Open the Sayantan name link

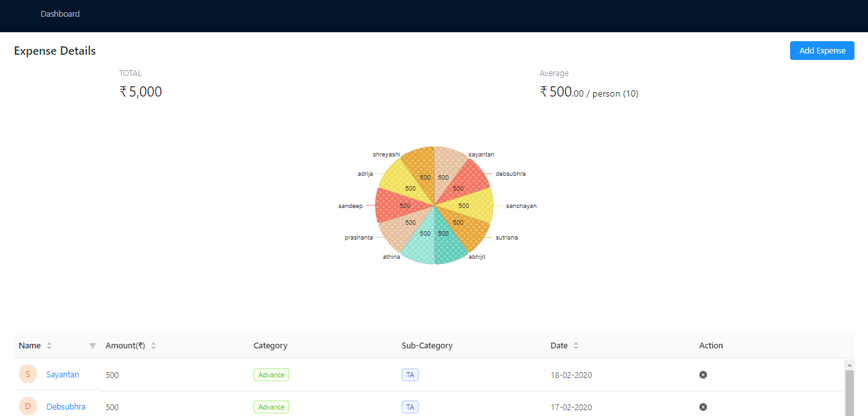(x=62, y=375)
